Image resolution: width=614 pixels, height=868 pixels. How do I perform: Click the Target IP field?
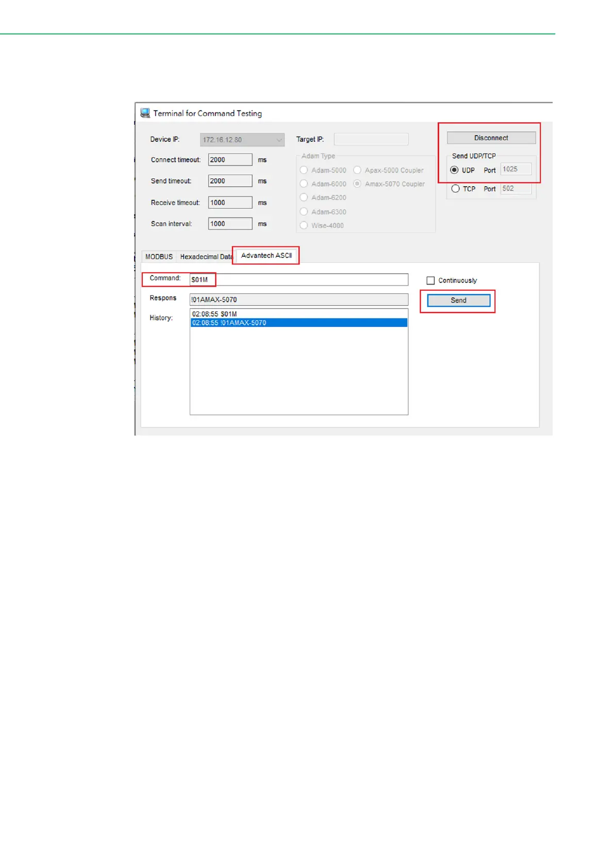tap(371, 139)
